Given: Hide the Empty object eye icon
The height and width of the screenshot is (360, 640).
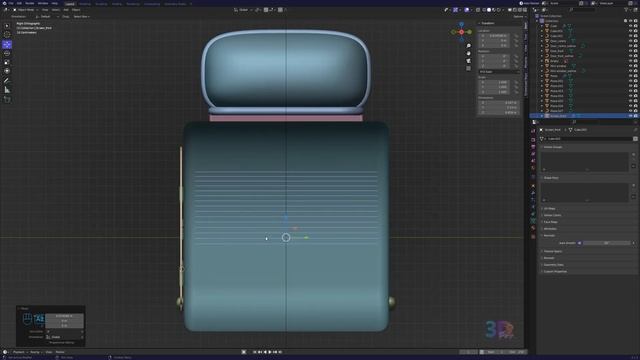Looking at the screenshot, I should click(x=630, y=61).
